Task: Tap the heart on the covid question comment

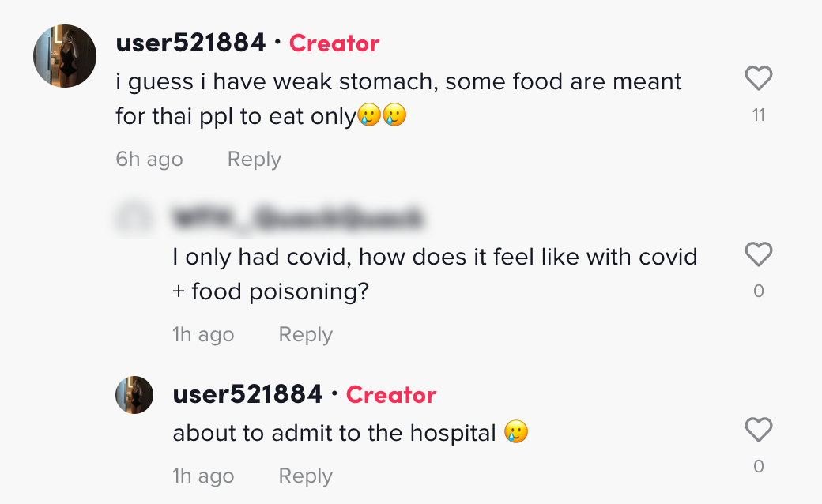Action: (759, 254)
